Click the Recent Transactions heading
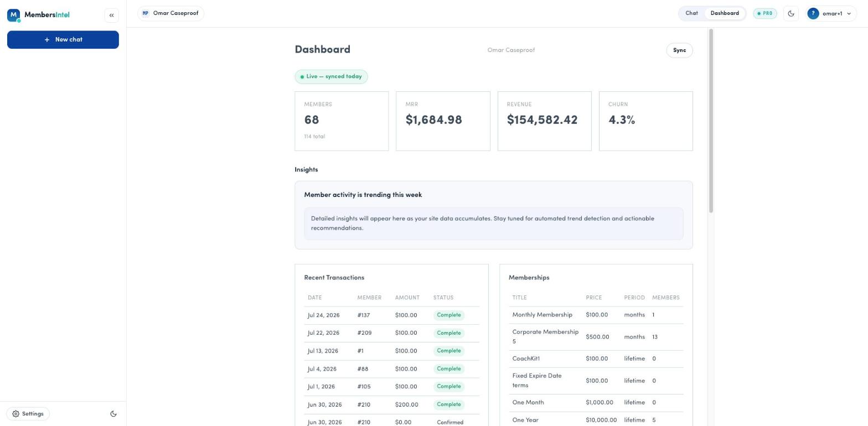 pos(334,278)
